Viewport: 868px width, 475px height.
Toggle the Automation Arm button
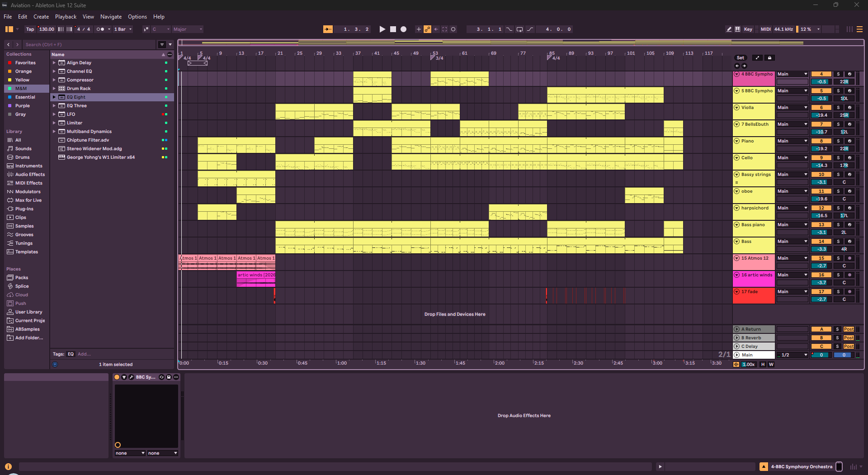click(x=427, y=29)
